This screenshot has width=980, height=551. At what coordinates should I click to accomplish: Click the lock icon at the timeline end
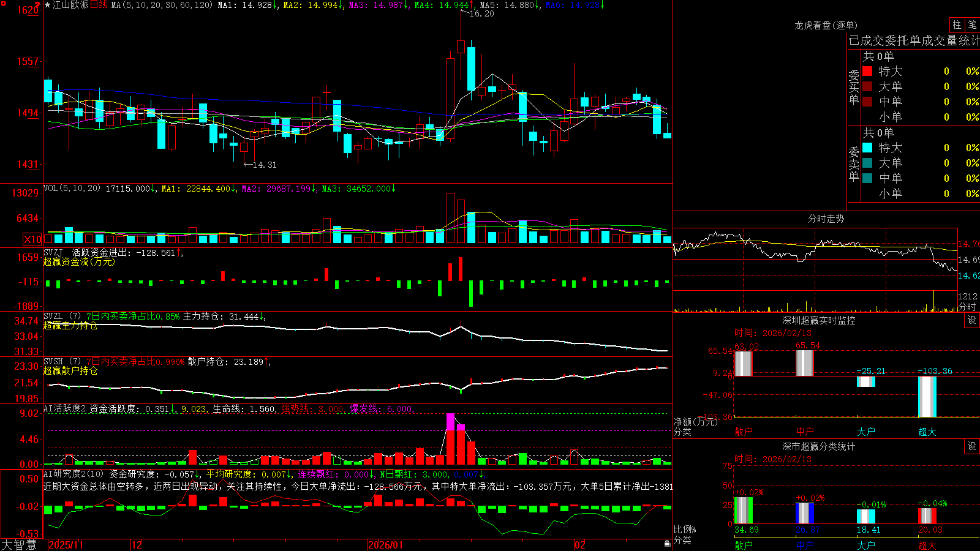(668, 544)
